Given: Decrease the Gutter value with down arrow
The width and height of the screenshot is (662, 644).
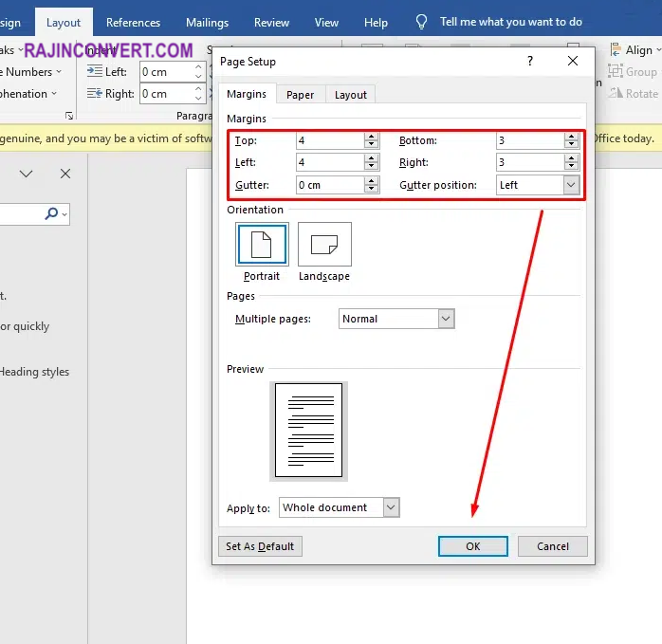Looking at the screenshot, I should (371, 189).
